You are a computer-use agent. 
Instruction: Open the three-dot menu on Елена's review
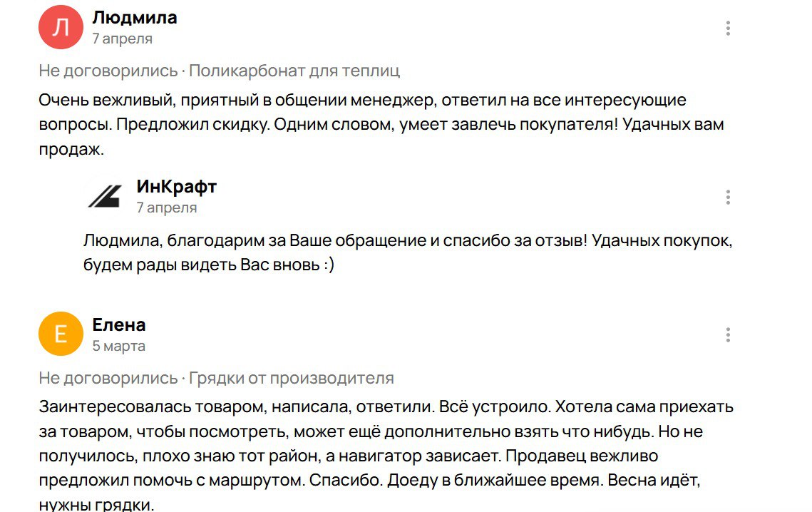click(728, 334)
